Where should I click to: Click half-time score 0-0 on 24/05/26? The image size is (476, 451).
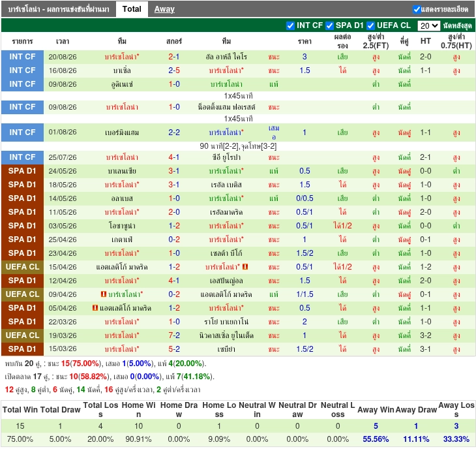click(426, 171)
